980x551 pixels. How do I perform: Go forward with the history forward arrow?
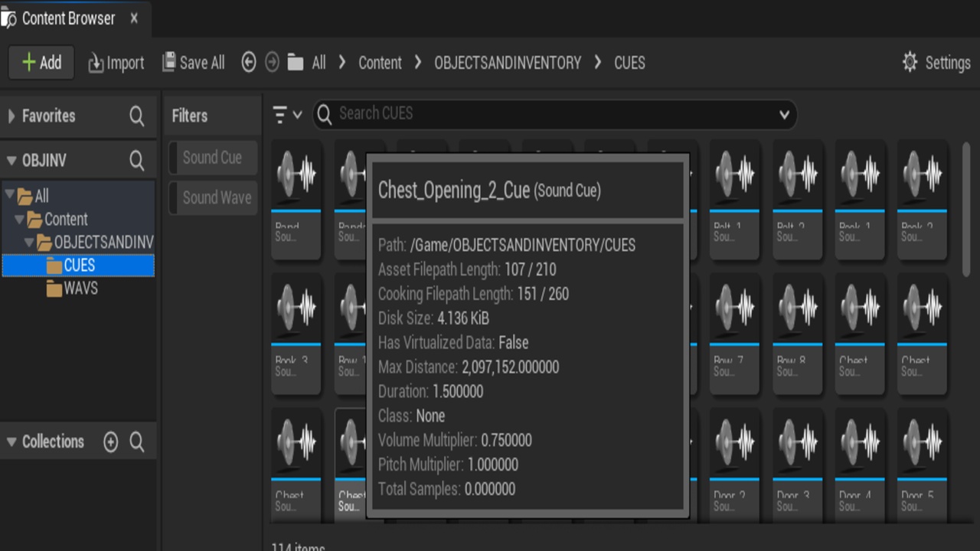pyautogui.click(x=272, y=63)
